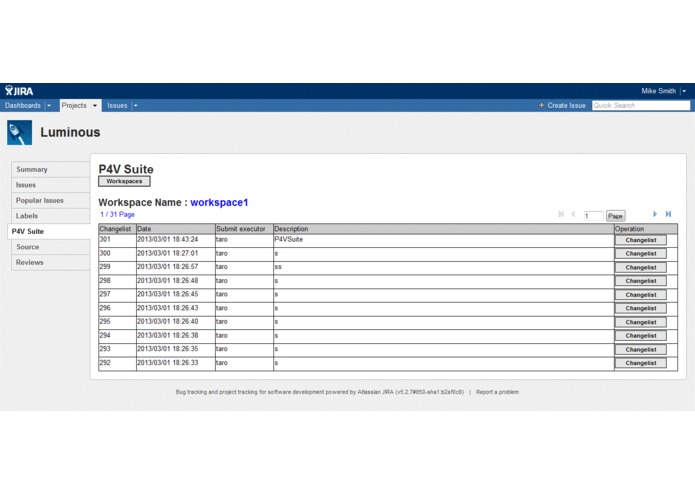Open Changelist button for row 293

coord(640,350)
